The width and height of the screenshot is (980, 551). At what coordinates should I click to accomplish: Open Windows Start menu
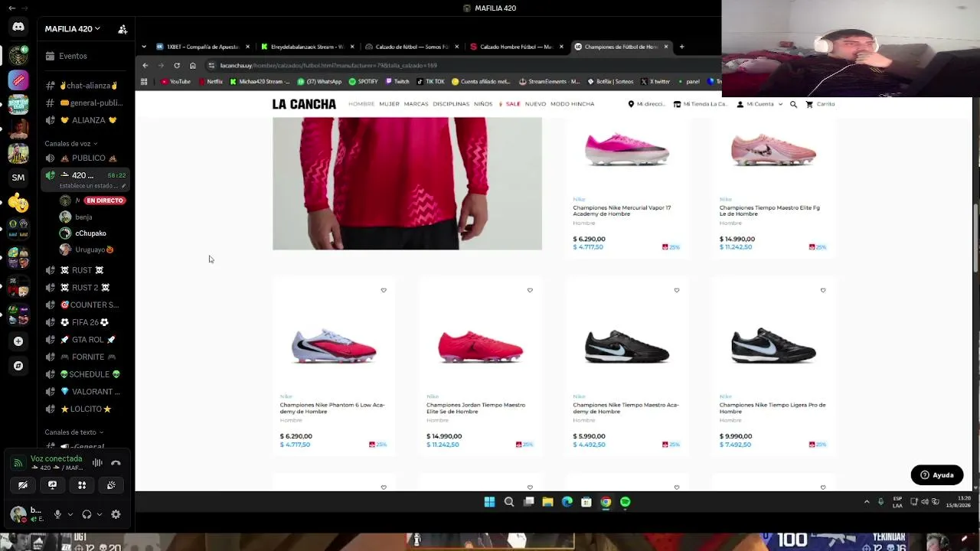[x=489, y=502]
